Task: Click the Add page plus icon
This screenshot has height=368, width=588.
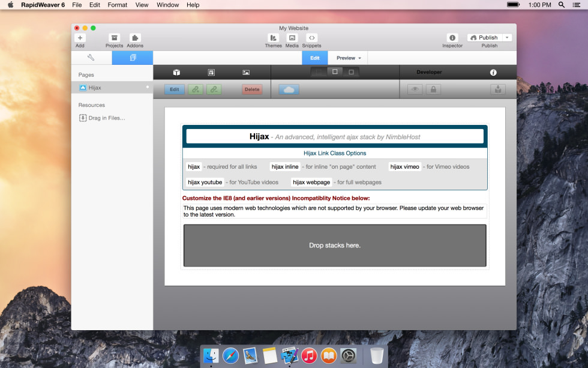Action: pyautogui.click(x=80, y=38)
